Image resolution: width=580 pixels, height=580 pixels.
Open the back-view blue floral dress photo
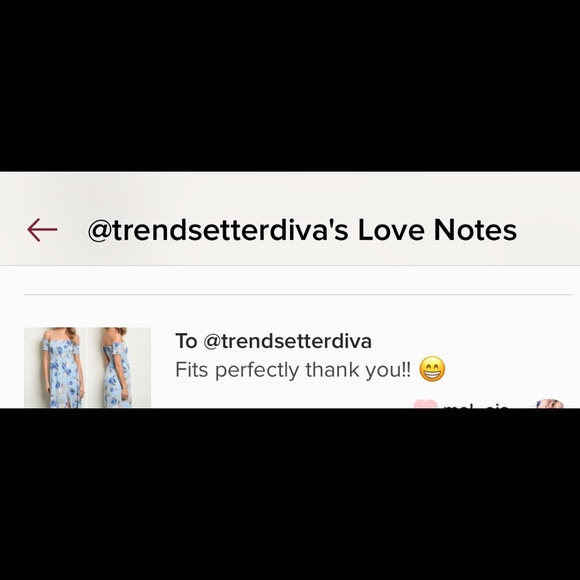click(119, 368)
